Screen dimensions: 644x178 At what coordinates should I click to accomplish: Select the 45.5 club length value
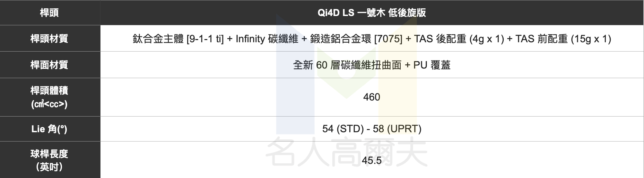(371, 160)
